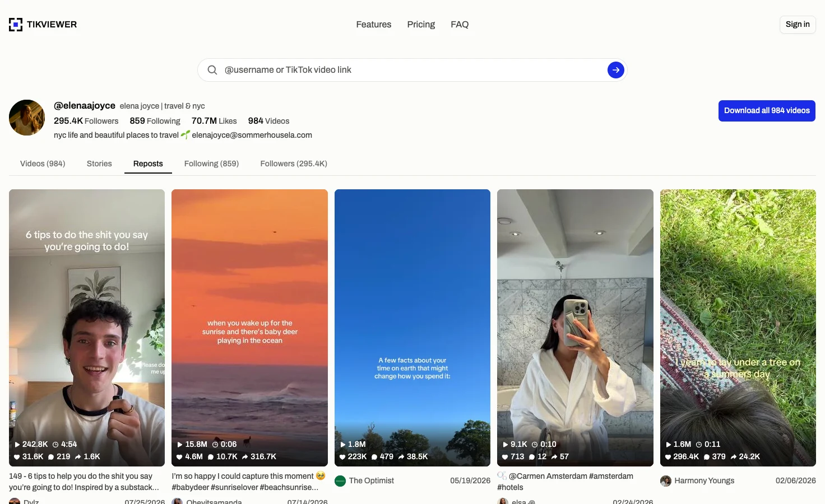The width and height of the screenshot is (825, 504).
Task: Open the bathrobe mirror selfie video
Action: [x=575, y=328]
